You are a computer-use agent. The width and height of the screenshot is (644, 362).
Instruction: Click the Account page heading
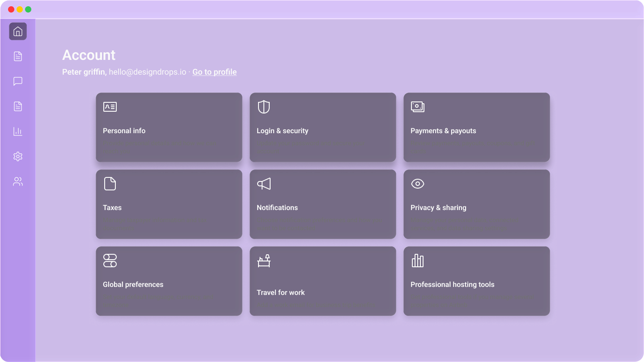[89, 55]
